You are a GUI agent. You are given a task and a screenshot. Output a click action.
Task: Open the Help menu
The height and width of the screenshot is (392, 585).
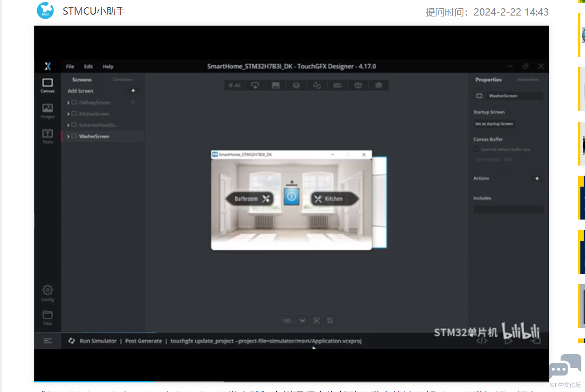point(108,66)
